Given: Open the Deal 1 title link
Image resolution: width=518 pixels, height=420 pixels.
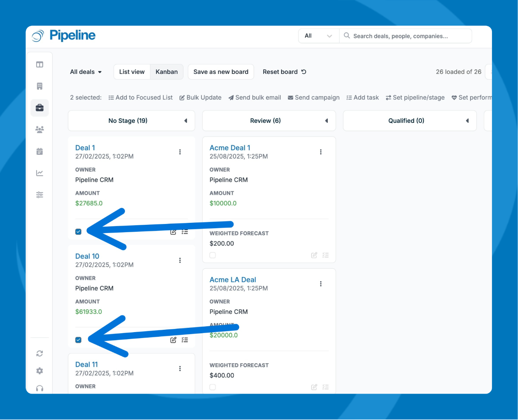Looking at the screenshot, I should [85, 148].
